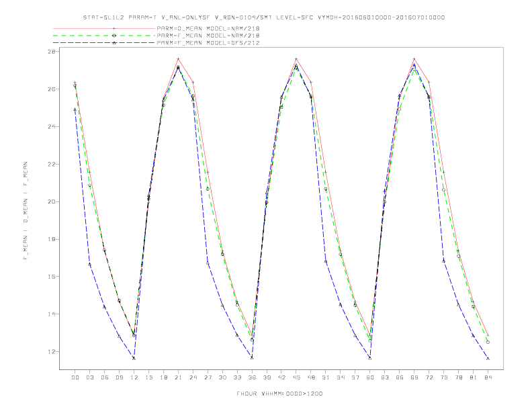The width and height of the screenshot is (532, 411).
Task: Click x-axis forecast hour label 78
Action: click(458, 377)
